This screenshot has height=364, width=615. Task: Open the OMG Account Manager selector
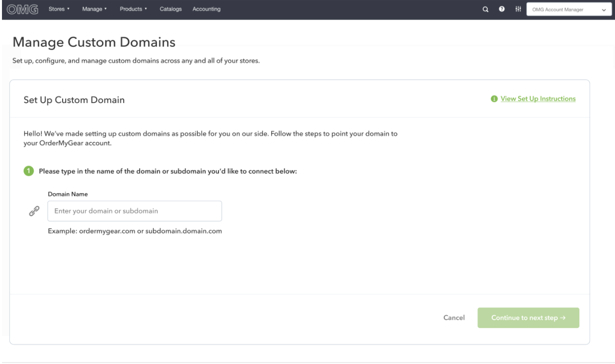[568, 9]
